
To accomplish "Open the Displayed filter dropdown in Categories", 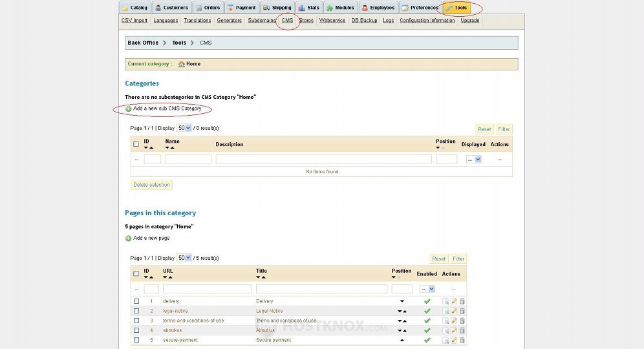I will pos(473,160).
